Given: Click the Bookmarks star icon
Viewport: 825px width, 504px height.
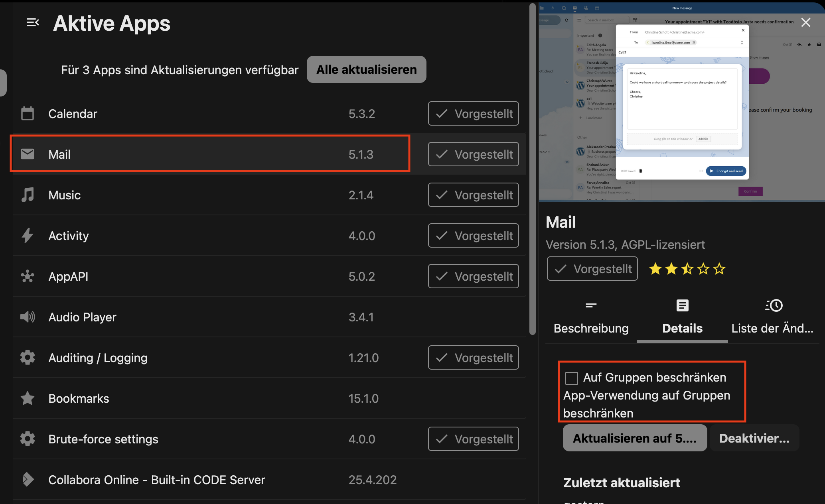Looking at the screenshot, I should point(28,398).
